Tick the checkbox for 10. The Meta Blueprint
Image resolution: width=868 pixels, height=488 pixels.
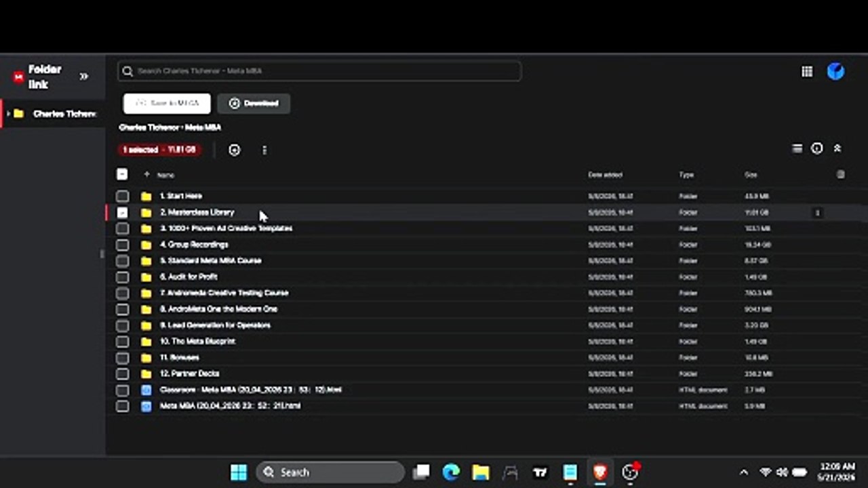[x=122, y=342]
